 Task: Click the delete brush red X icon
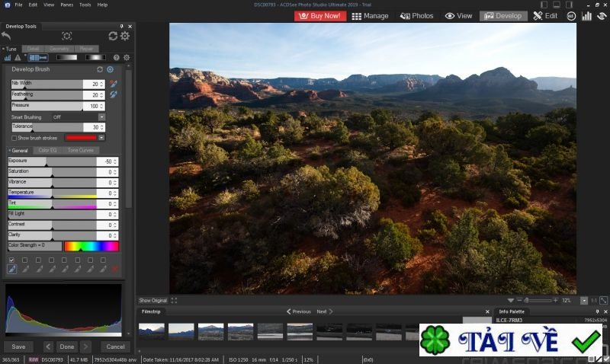pos(115,269)
